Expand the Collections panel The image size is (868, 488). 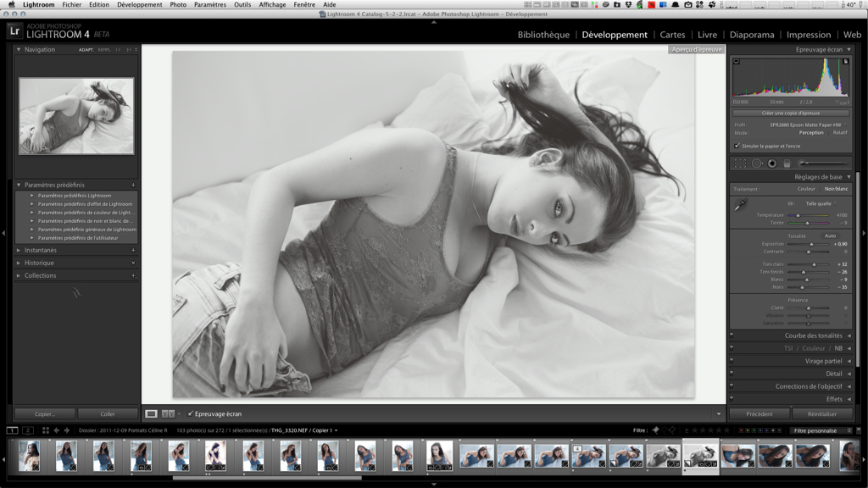click(x=41, y=275)
